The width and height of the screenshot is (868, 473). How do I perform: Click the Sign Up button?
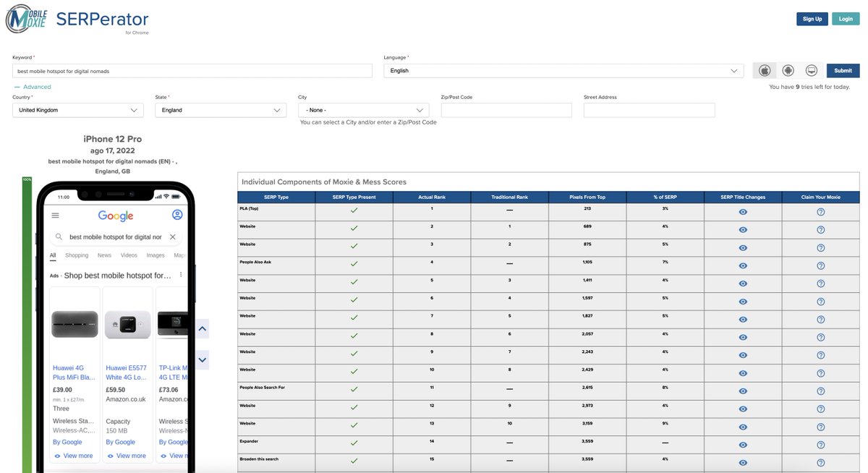(812, 19)
